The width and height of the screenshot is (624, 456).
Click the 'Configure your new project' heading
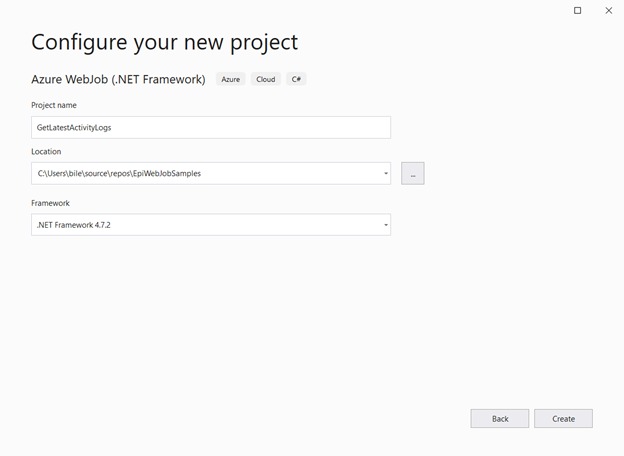tap(164, 42)
